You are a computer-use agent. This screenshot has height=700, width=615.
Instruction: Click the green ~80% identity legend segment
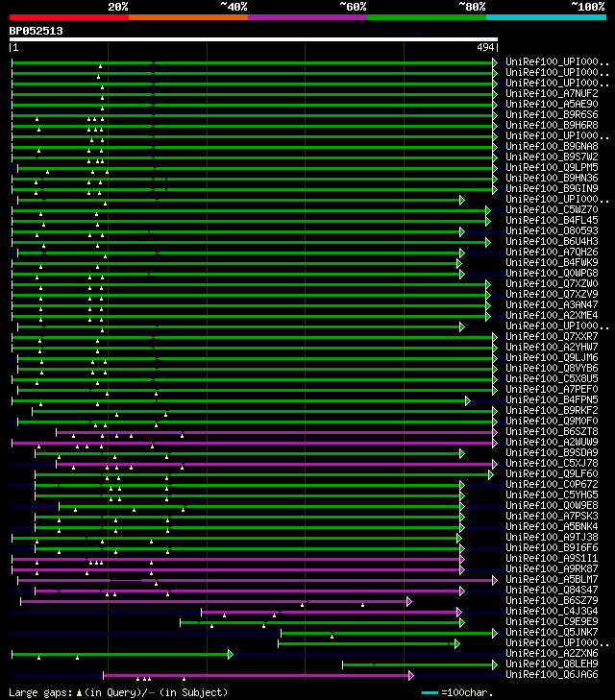point(427,17)
